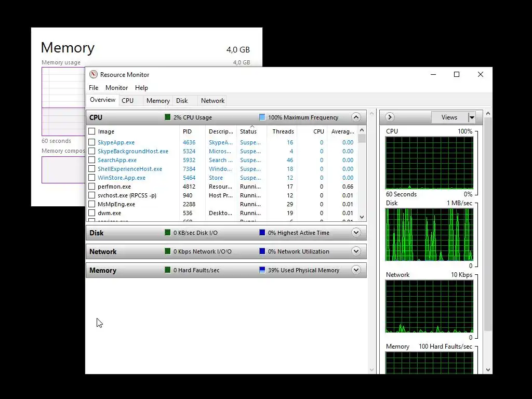
Task: Open the Monitor menu
Action: click(116, 87)
